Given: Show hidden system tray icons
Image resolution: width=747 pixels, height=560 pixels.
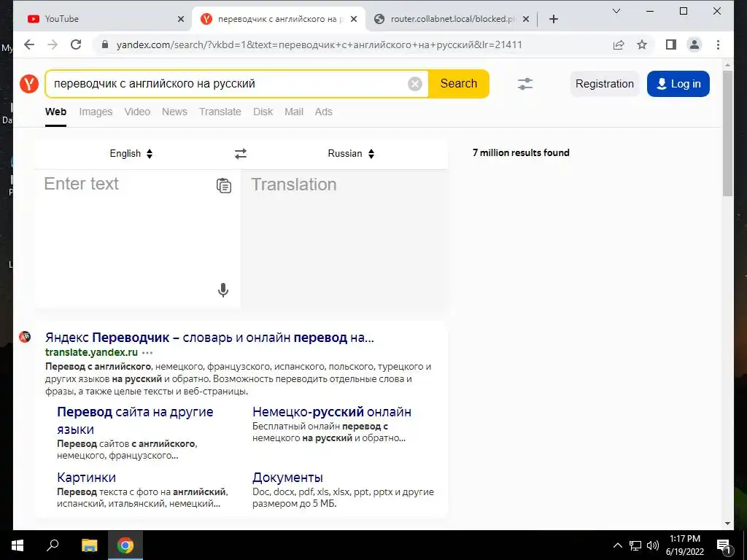Looking at the screenshot, I should (x=617, y=545).
